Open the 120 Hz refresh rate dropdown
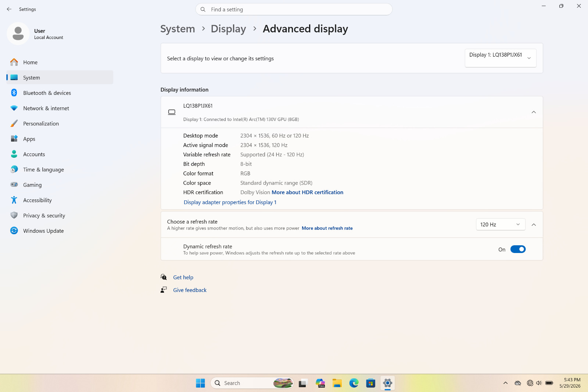588x392 pixels. click(501, 224)
